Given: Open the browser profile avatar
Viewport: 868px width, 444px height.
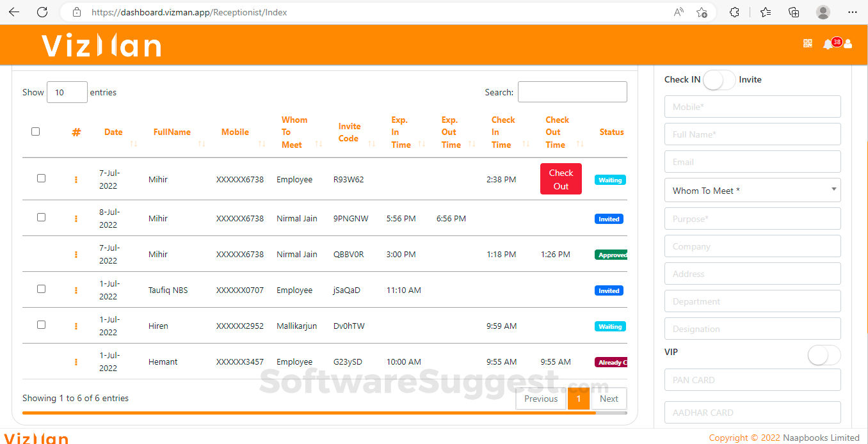Looking at the screenshot, I should coord(823,12).
